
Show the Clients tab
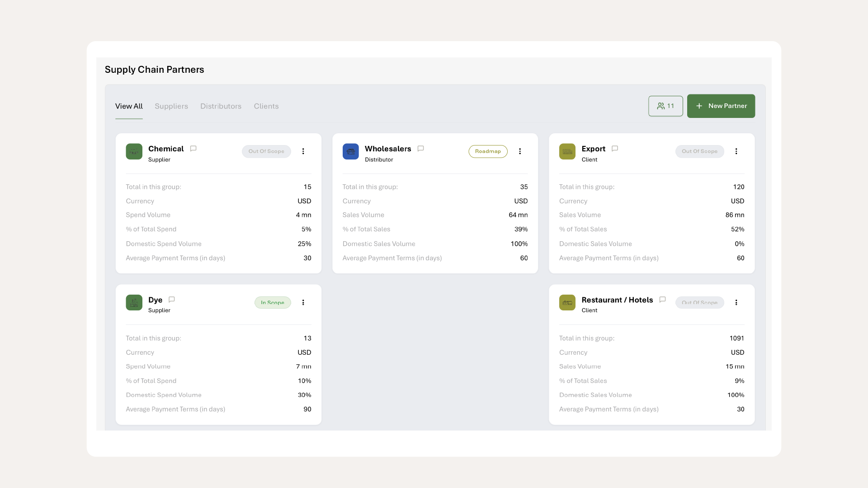[266, 106]
